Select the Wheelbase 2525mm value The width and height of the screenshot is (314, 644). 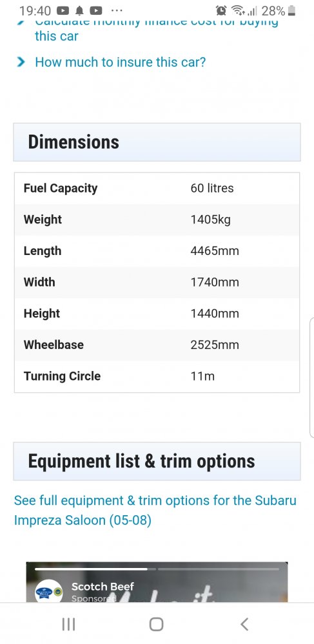215,345
